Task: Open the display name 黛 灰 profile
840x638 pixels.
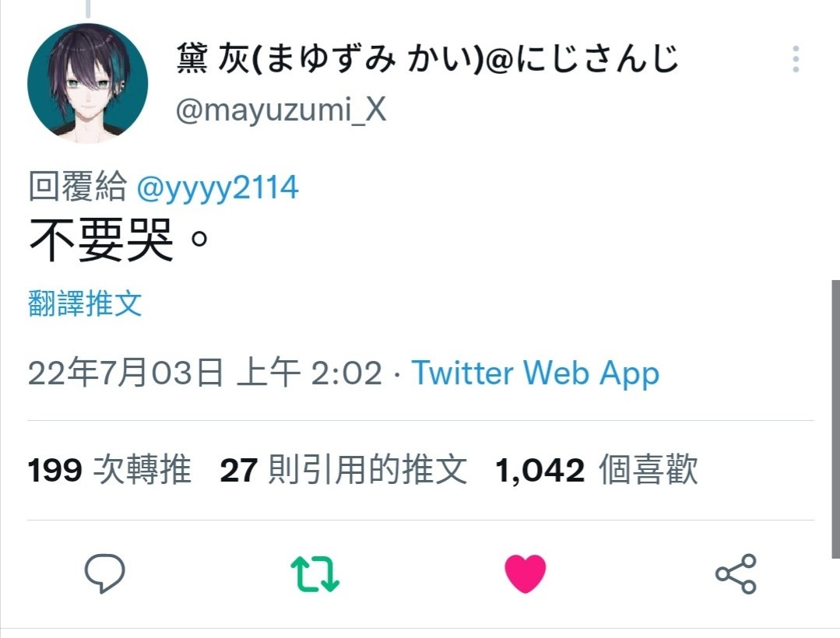Action: point(427,58)
